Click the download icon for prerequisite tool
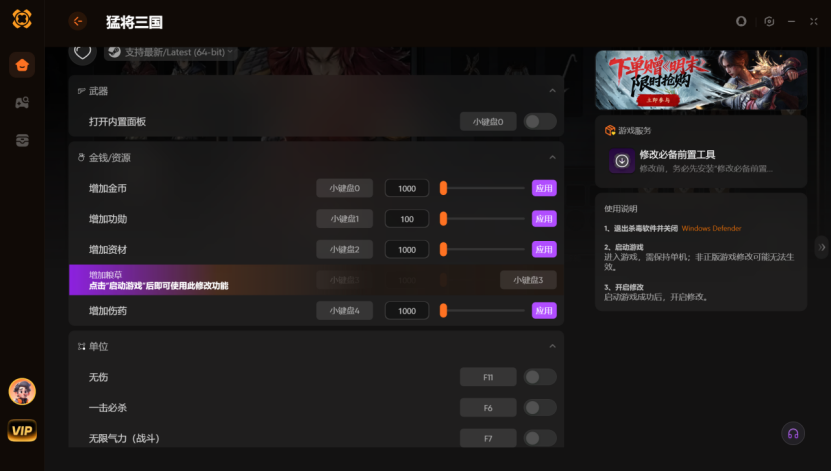Screen dimensions: 831x471 (x=622, y=161)
